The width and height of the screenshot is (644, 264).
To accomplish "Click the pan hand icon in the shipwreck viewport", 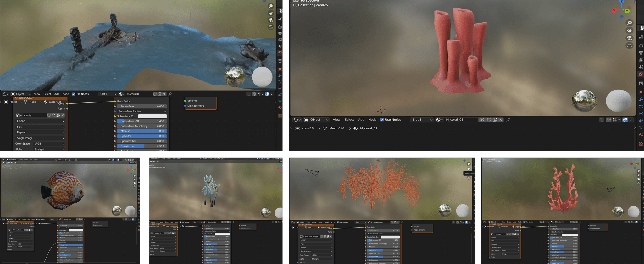I will click(x=270, y=13).
